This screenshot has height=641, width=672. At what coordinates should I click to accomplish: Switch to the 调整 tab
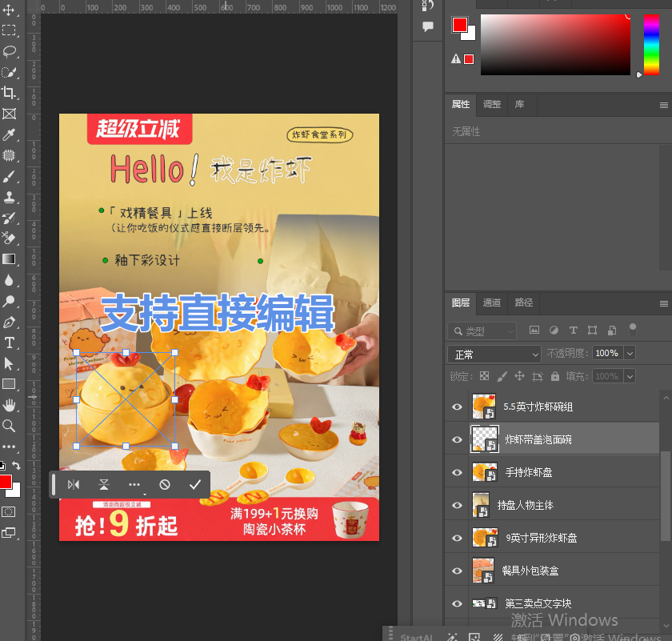492,104
